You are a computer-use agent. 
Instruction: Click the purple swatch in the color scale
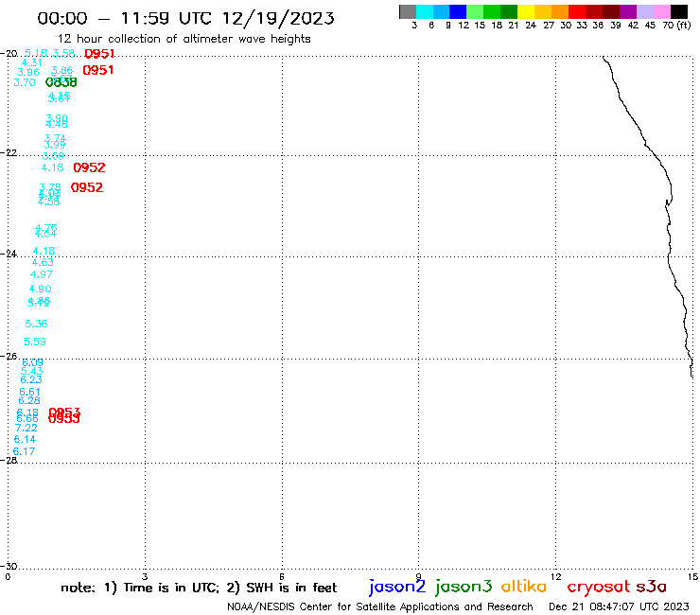click(x=628, y=11)
